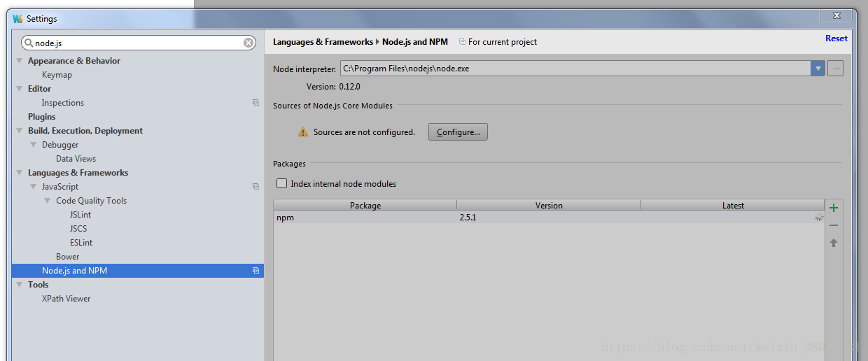
Task: Click the settings search input field
Action: (138, 43)
